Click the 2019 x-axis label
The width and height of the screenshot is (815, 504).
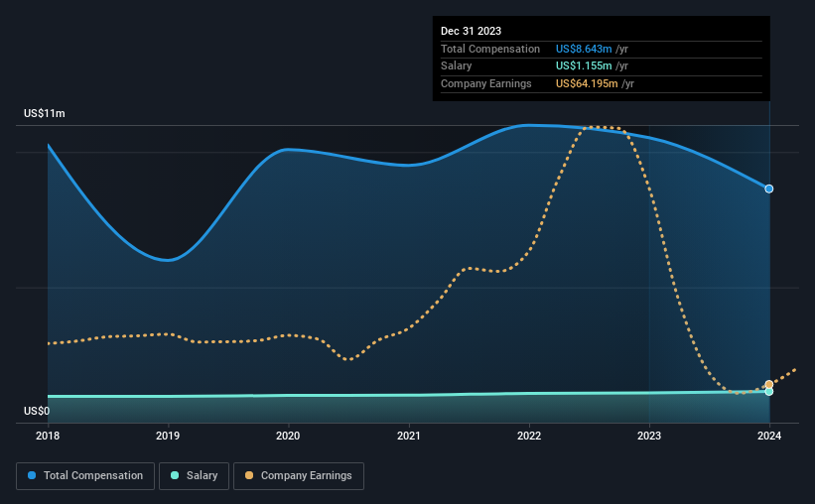point(168,436)
